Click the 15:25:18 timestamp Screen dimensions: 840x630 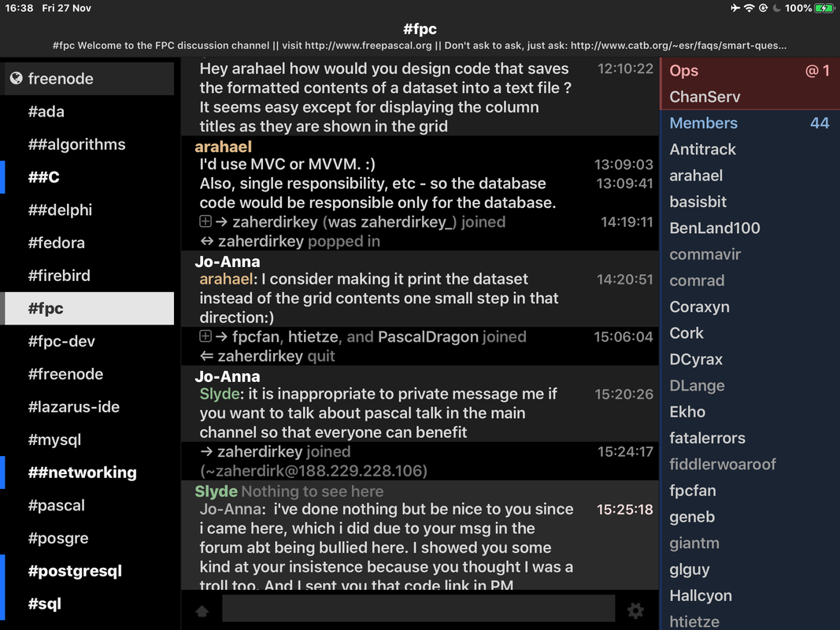pos(624,510)
